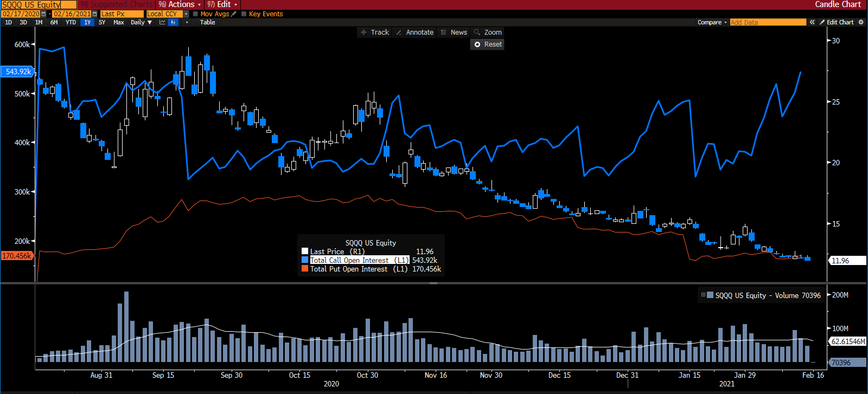This screenshot has width=868, height=394.
Task: Click the 543.92k call interest axis tag
Action: click(17, 72)
